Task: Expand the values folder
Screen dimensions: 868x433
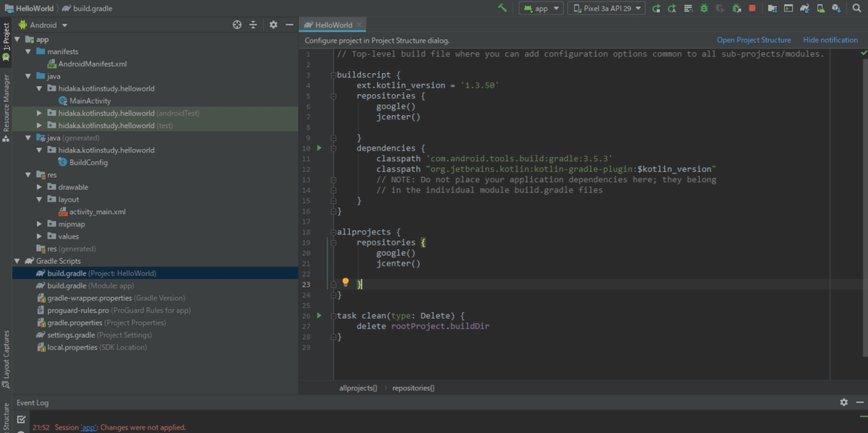Action: (41, 236)
